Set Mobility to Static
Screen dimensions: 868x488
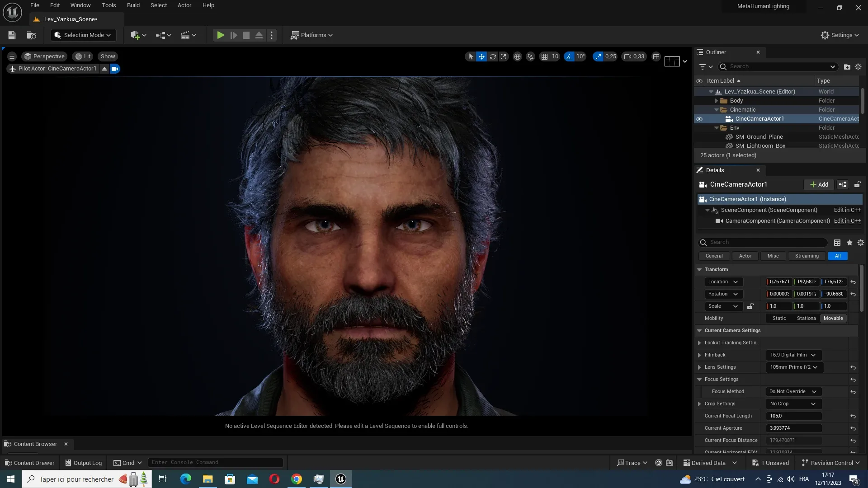(x=779, y=318)
